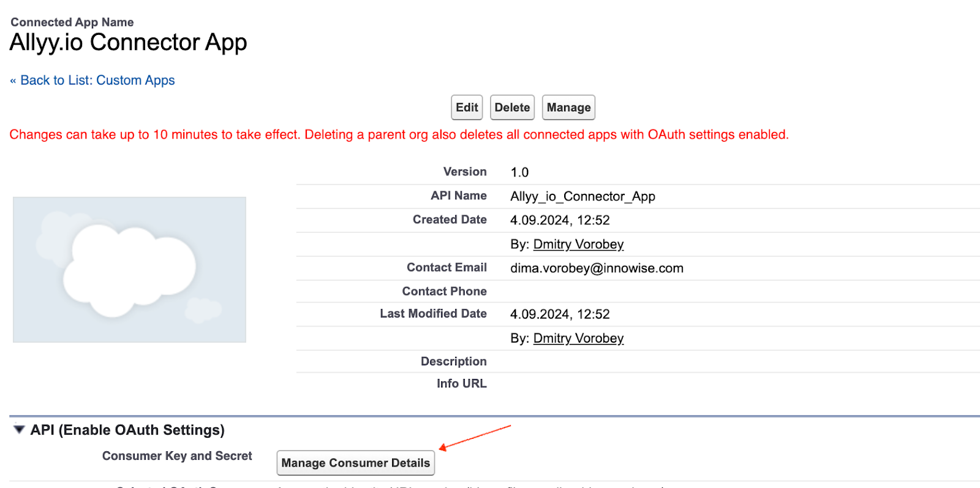Select API name value Allyy_io_Connector_App
Viewport: 980px width, 488px height.
582,196
